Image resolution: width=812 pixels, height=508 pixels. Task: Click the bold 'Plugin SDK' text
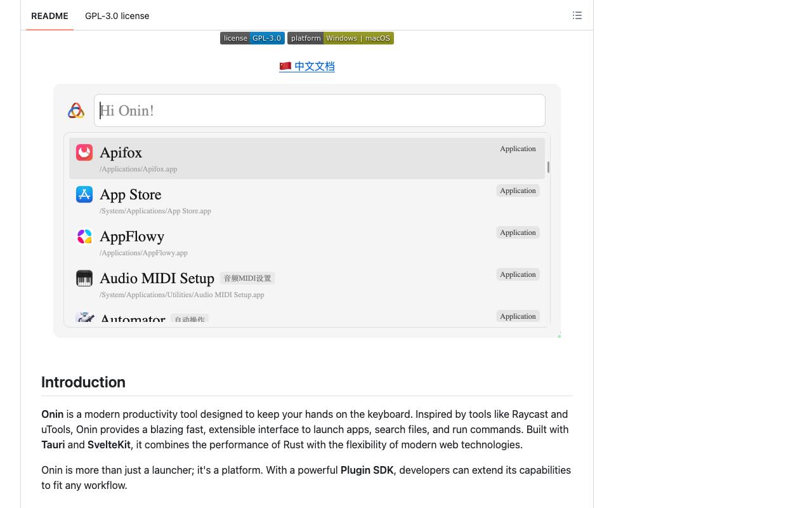[x=367, y=470]
